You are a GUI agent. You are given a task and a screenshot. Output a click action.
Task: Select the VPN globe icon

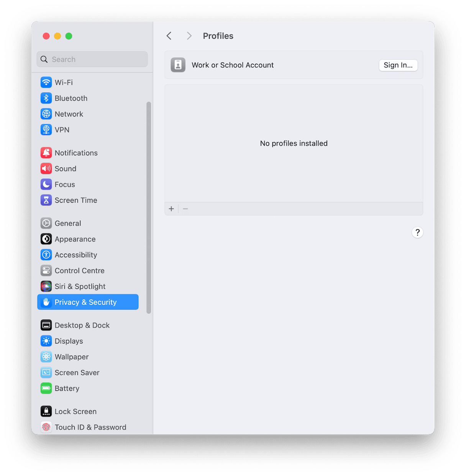click(x=46, y=130)
